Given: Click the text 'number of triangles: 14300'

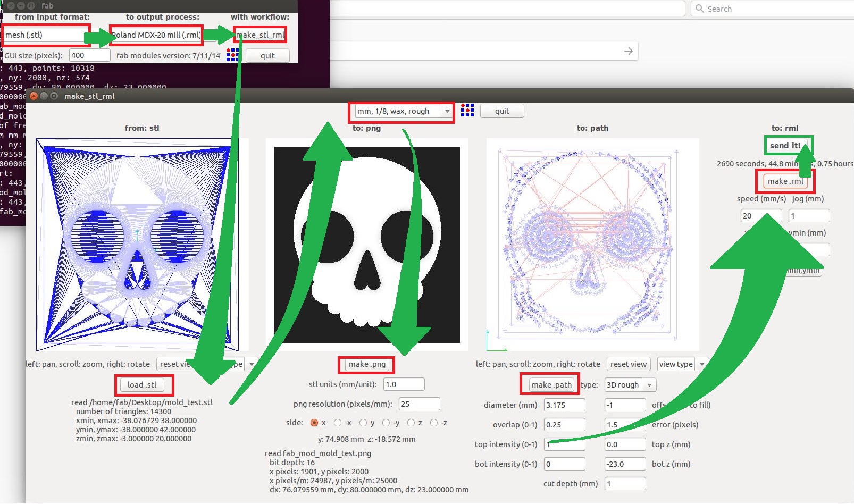Looking at the screenshot, I should (123, 411).
